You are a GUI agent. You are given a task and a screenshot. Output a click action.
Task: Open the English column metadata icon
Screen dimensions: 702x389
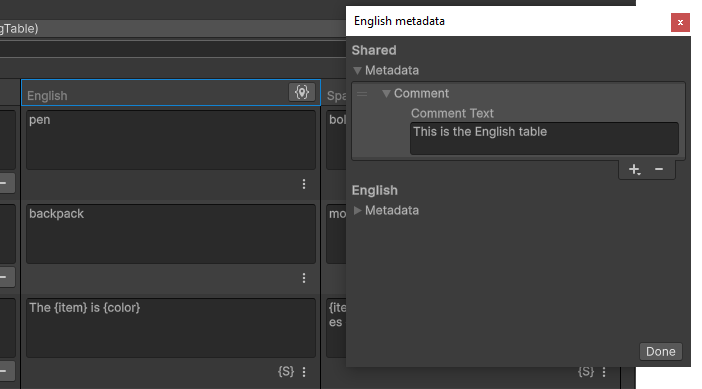pyautogui.click(x=302, y=92)
